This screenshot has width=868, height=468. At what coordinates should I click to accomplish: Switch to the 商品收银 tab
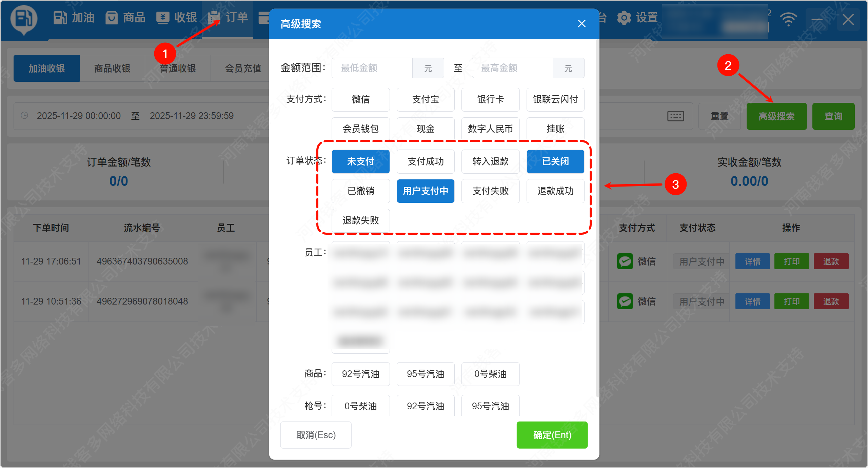coord(112,69)
